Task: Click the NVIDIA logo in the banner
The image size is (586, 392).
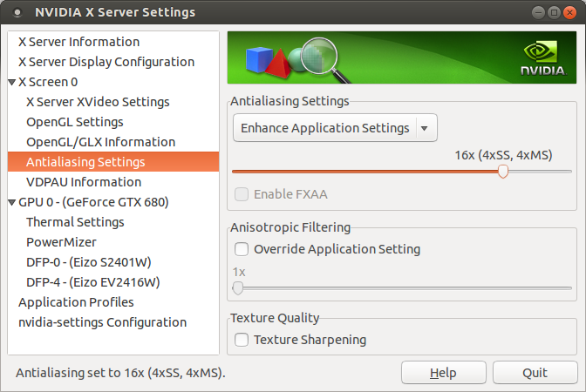Action: click(x=543, y=57)
